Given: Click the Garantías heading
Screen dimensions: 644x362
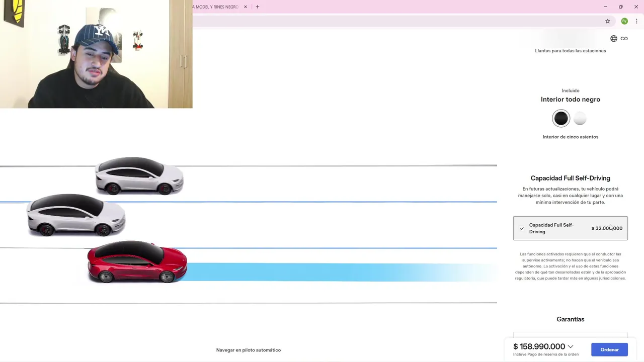Looking at the screenshot, I should click(571, 319).
